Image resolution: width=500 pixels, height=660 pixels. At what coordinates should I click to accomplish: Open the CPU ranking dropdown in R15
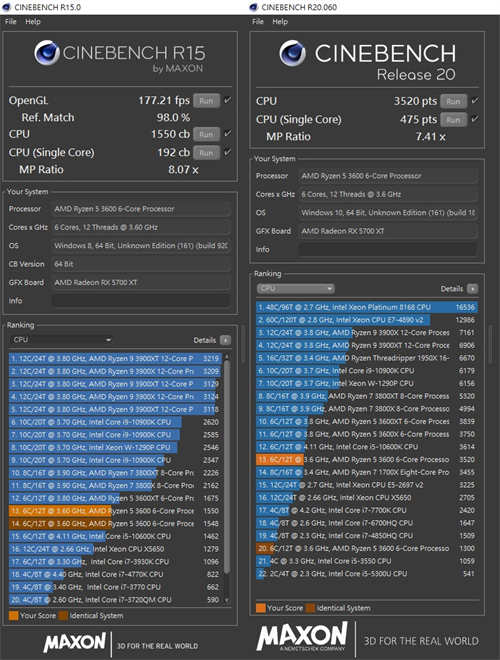click(x=61, y=340)
